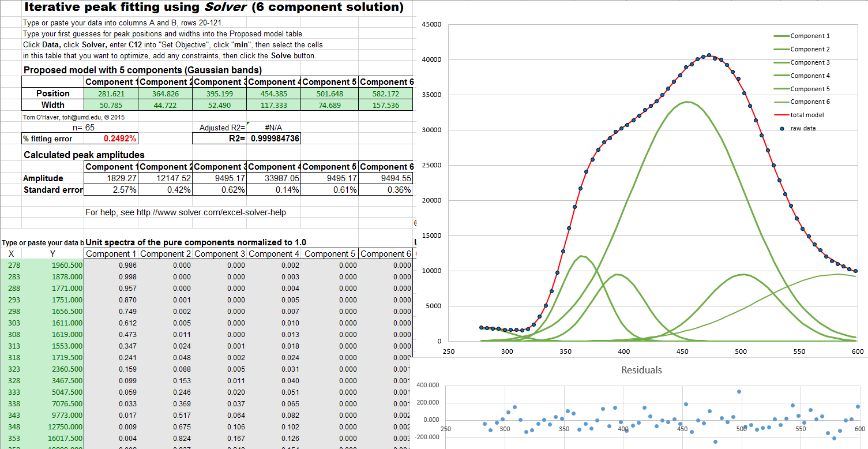Click the 'raw data' legend marker
This screenshot has height=449, width=868.
click(782, 128)
